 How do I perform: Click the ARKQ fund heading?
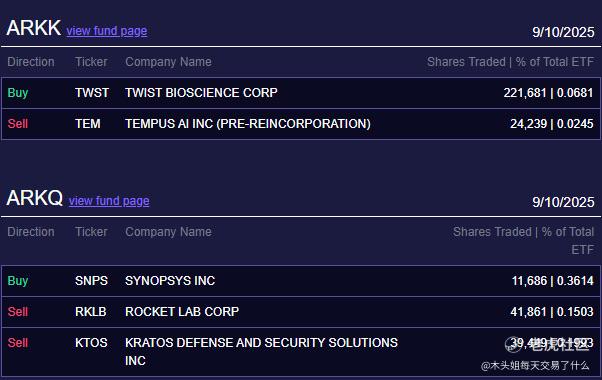tap(35, 198)
